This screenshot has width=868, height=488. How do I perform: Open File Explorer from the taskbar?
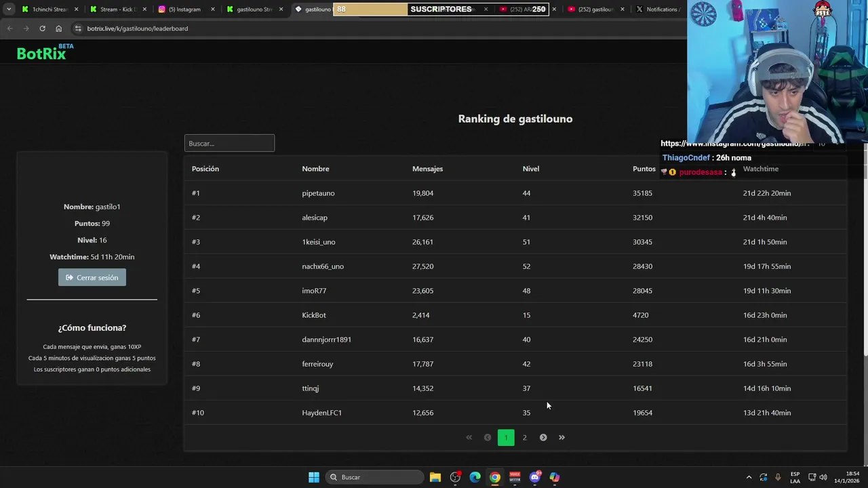[x=435, y=477]
